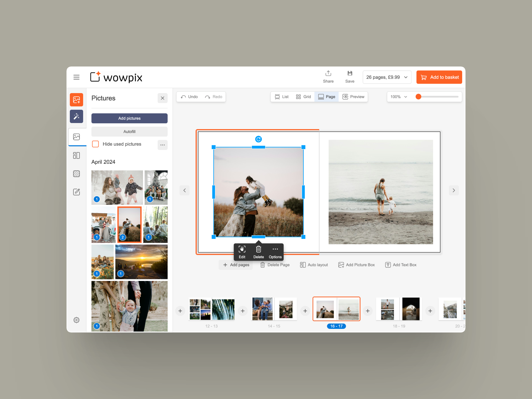Open the hamburger menu

click(76, 77)
